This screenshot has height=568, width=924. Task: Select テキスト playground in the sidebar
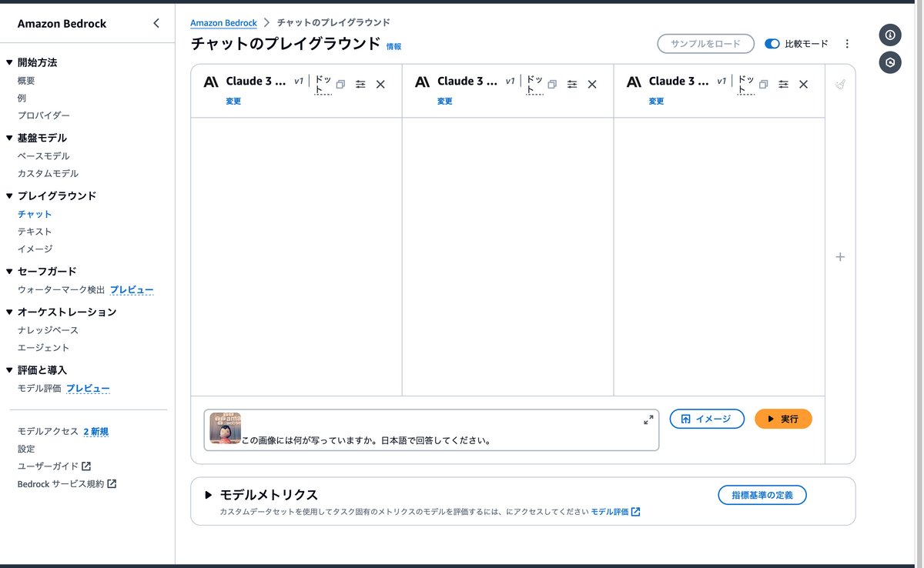pyautogui.click(x=35, y=232)
